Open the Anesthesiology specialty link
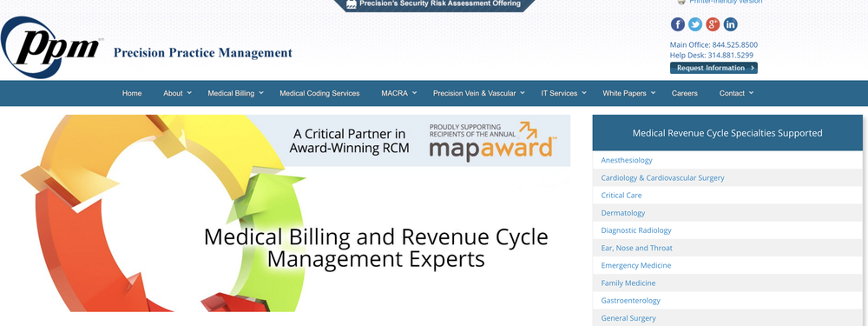This screenshot has width=868, height=326. point(627,160)
